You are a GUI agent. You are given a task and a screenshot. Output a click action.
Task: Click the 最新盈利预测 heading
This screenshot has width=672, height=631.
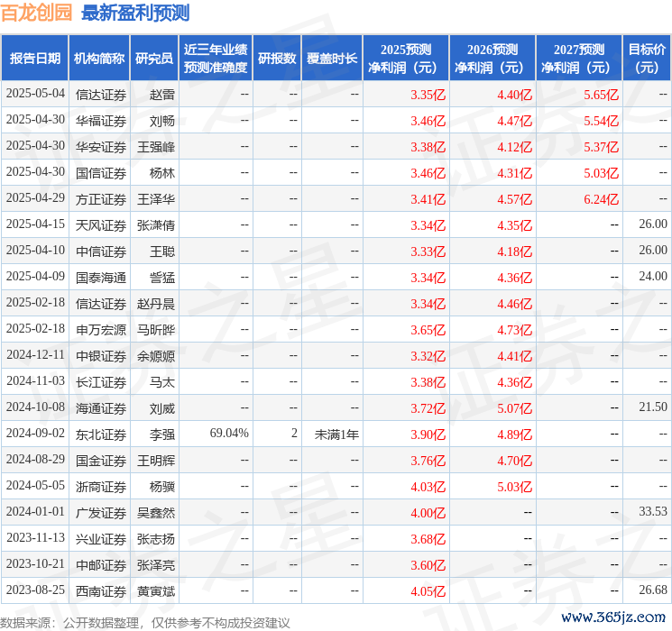click(x=135, y=13)
